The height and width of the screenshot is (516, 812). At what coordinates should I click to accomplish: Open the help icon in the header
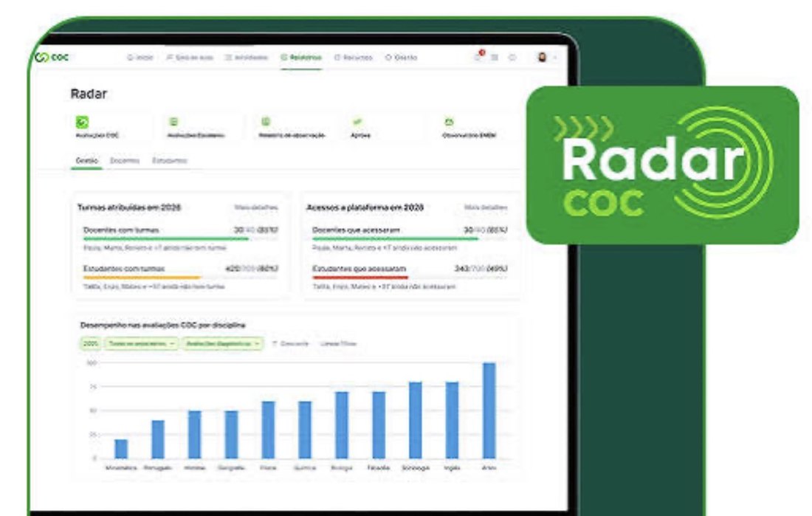pos(512,57)
